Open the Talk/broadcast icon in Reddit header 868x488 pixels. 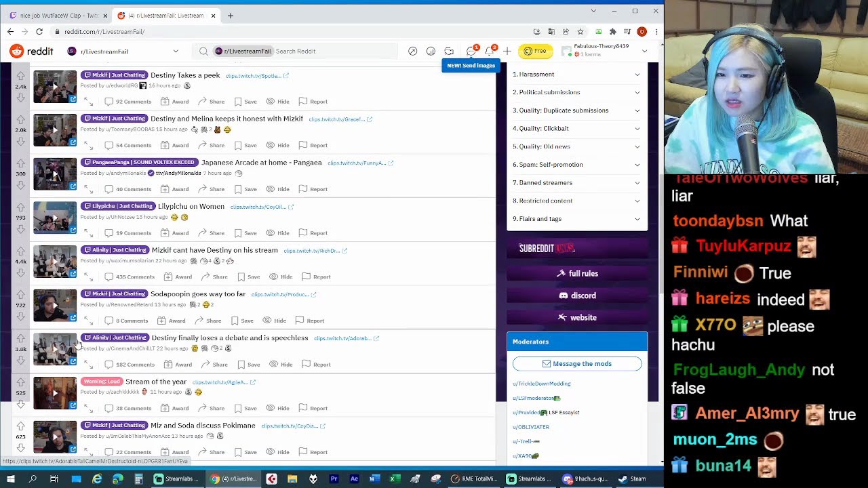pos(449,52)
